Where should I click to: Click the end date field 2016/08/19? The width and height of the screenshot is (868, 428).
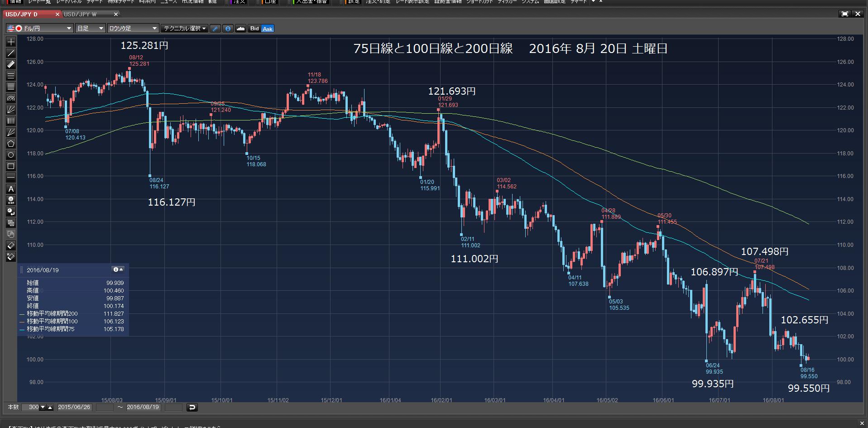[x=143, y=407]
